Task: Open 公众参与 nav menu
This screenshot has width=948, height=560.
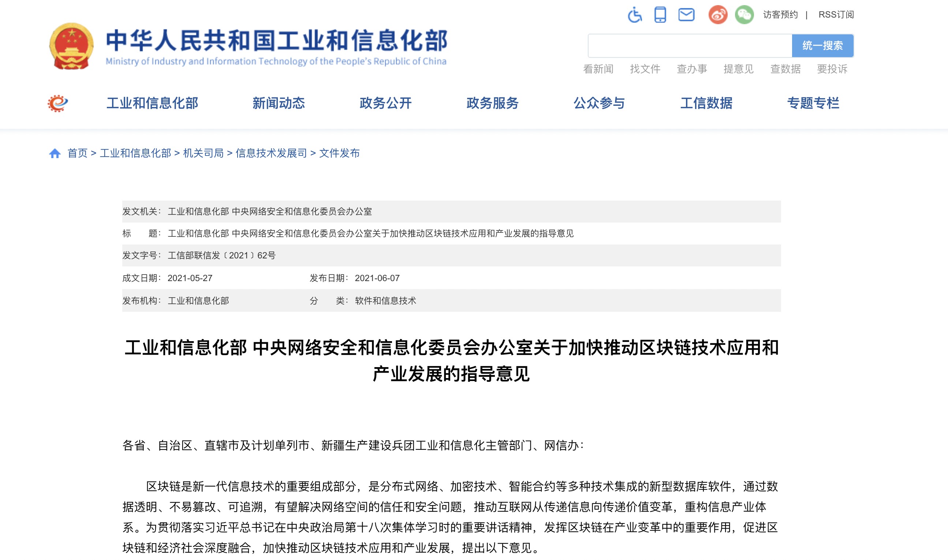Action: (599, 103)
